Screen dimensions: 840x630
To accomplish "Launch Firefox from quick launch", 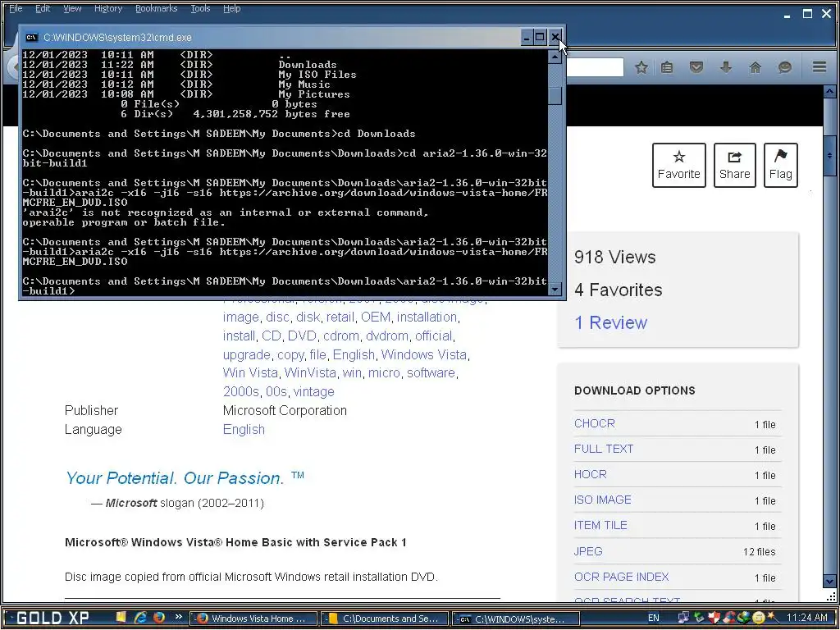I will [159, 617].
